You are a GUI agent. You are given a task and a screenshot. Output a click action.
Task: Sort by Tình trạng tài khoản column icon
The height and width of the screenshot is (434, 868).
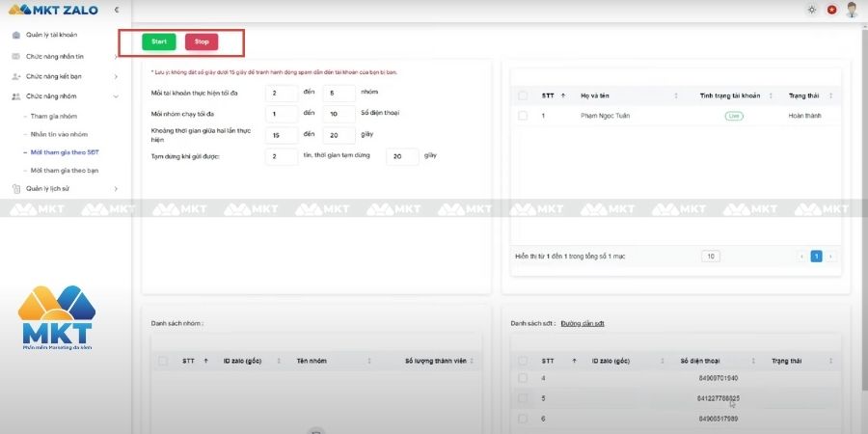(771, 95)
